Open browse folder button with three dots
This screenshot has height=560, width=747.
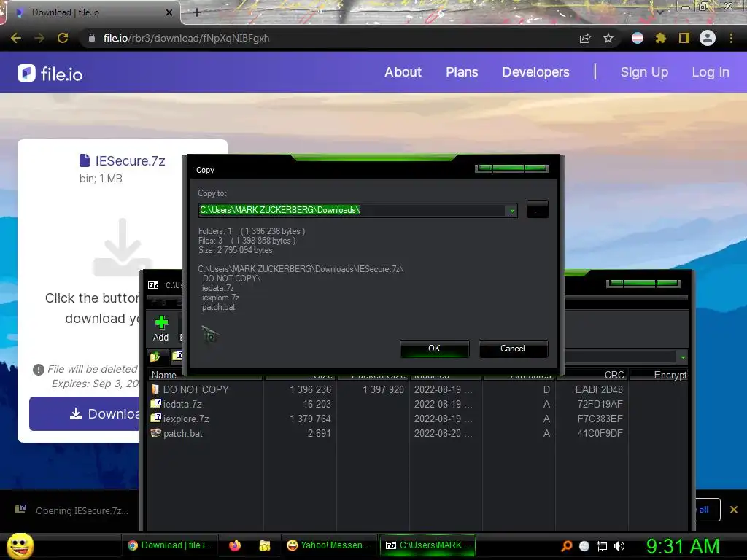coord(538,209)
